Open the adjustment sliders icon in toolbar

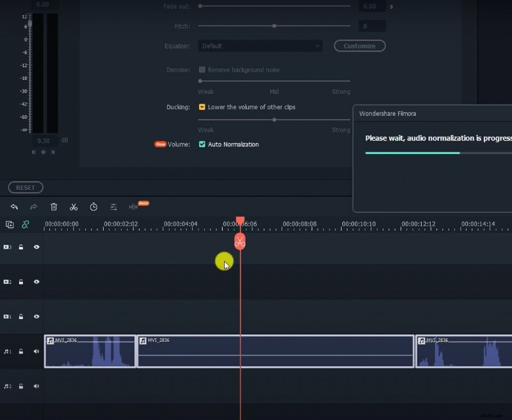(113, 206)
